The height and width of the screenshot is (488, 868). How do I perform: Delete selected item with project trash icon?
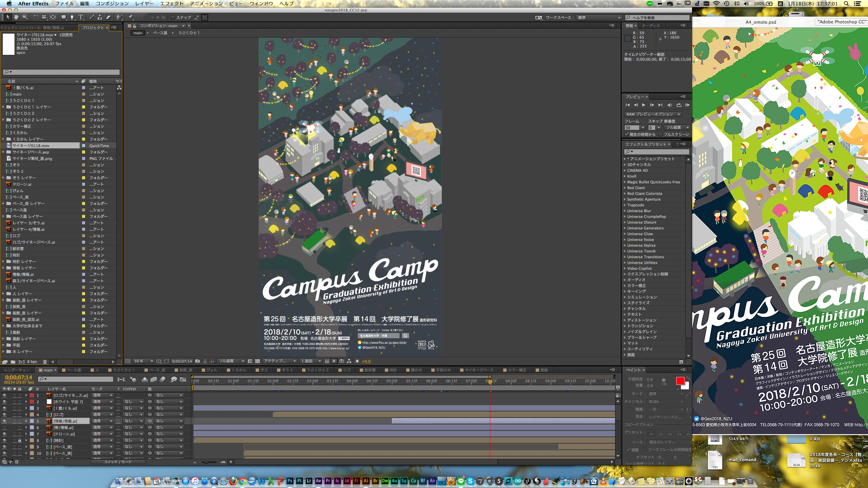(x=45, y=362)
